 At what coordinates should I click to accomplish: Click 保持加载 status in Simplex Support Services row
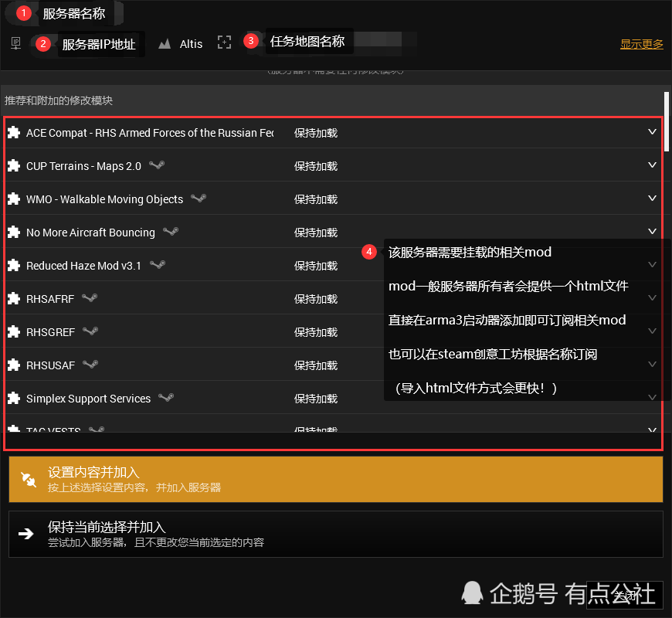coord(316,399)
